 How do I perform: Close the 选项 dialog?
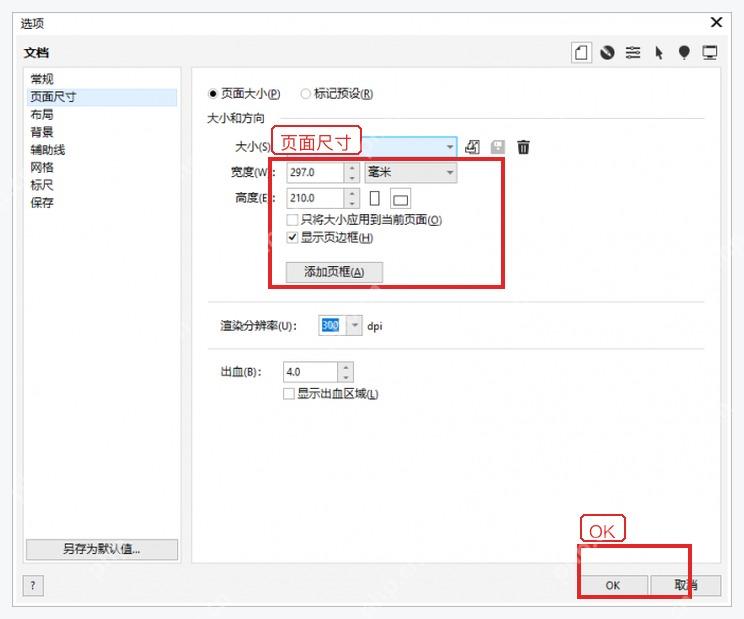coord(716,22)
